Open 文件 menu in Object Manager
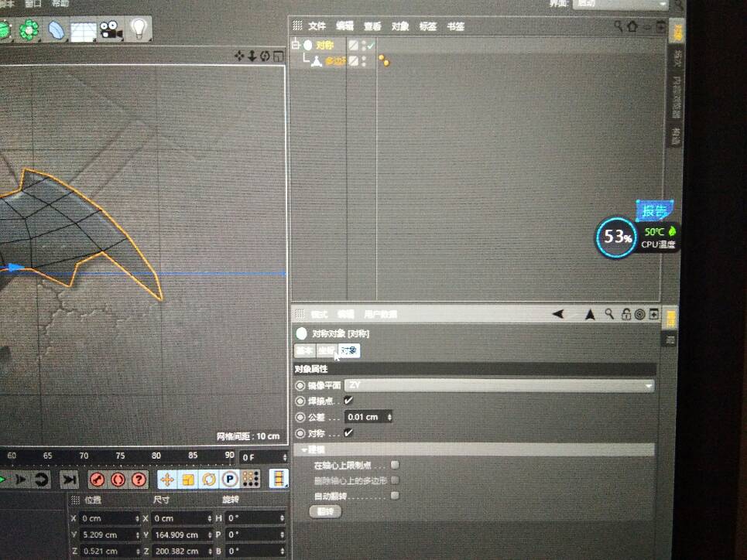Viewport: 747px width, 560px height. [317, 26]
